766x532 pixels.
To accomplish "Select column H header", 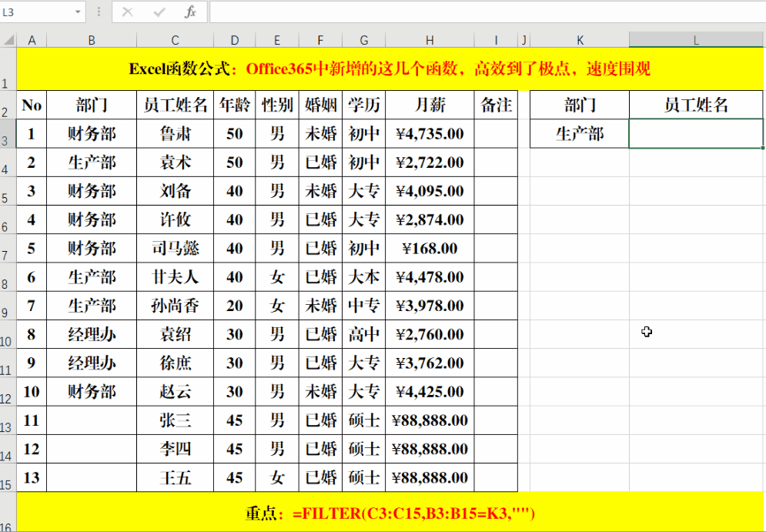I will pyautogui.click(x=430, y=40).
